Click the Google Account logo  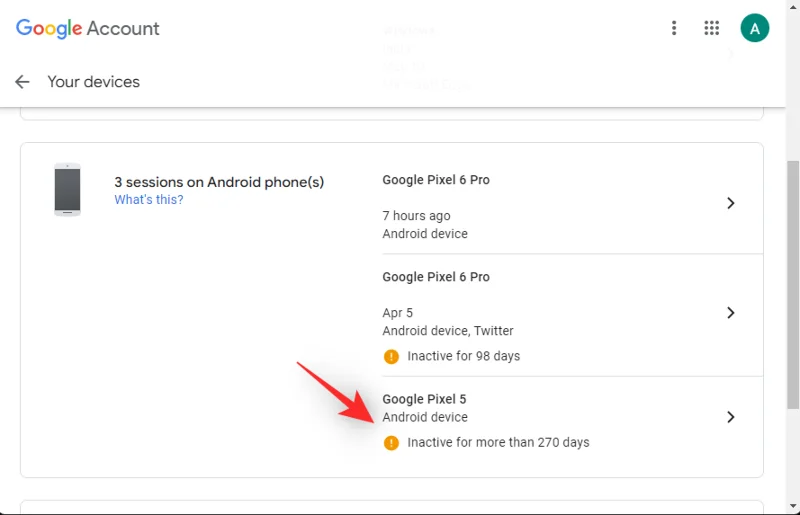pos(87,29)
